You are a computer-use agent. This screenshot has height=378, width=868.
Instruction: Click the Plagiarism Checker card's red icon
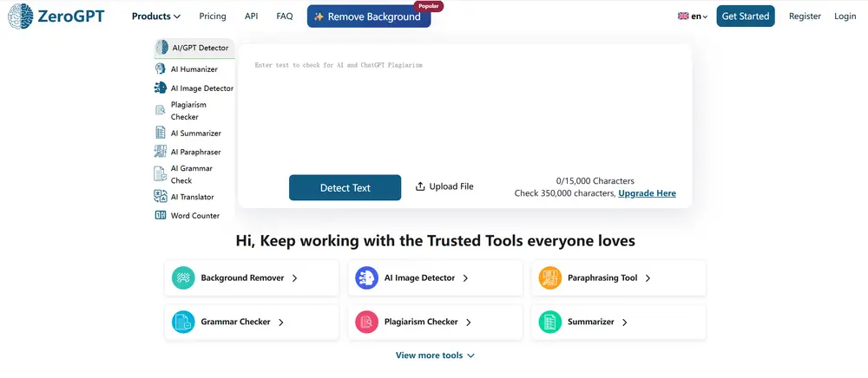(x=366, y=322)
